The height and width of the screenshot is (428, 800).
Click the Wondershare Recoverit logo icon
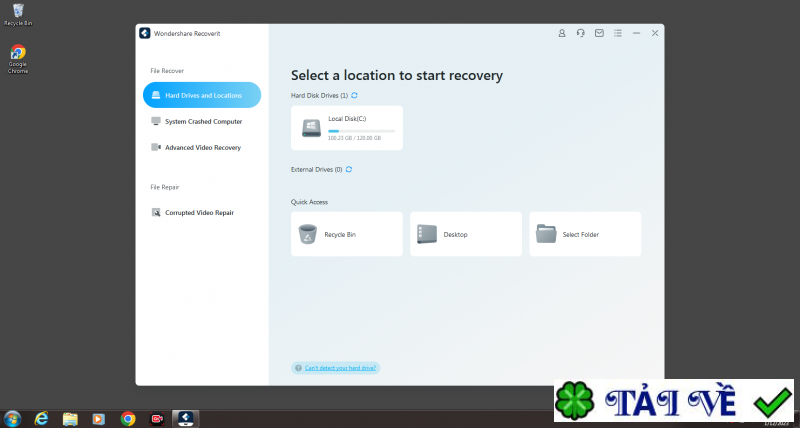145,33
